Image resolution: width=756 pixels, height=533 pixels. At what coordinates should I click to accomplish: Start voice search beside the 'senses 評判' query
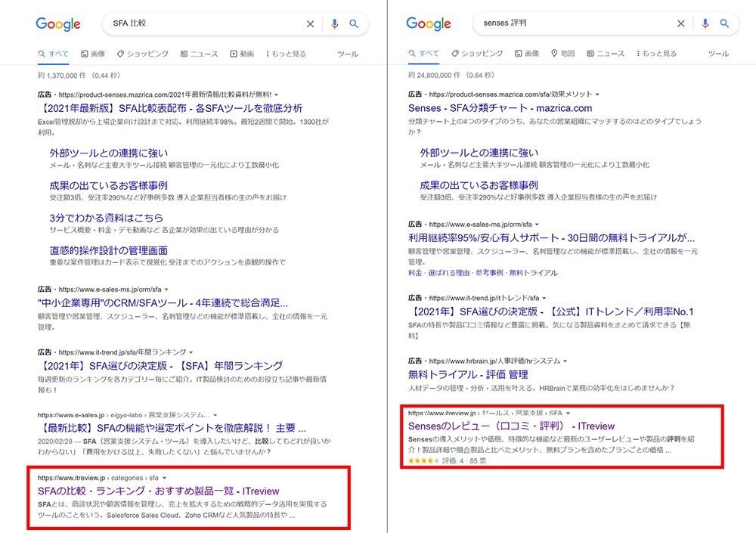point(705,23)
